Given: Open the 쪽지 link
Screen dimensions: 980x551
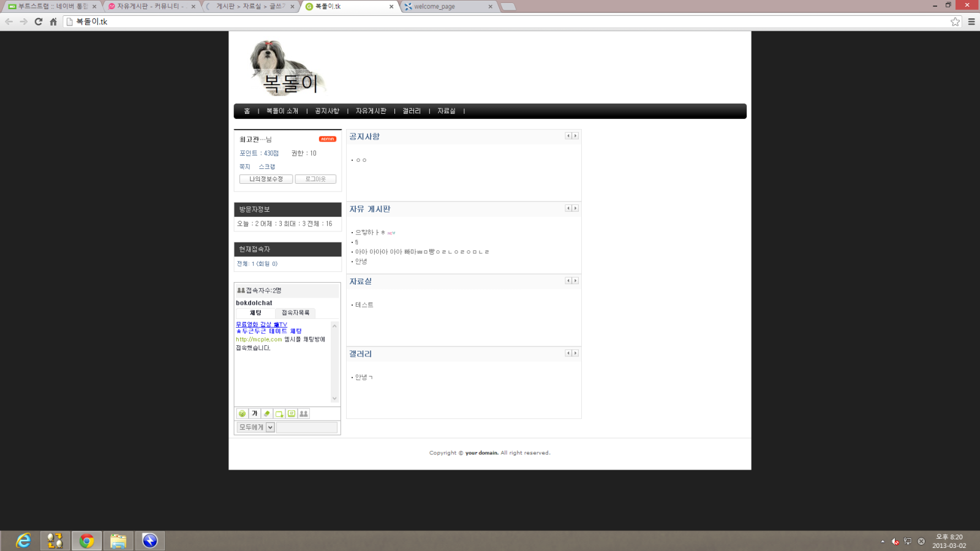Looking at the screenshot, I should click(x=245, y=167).
